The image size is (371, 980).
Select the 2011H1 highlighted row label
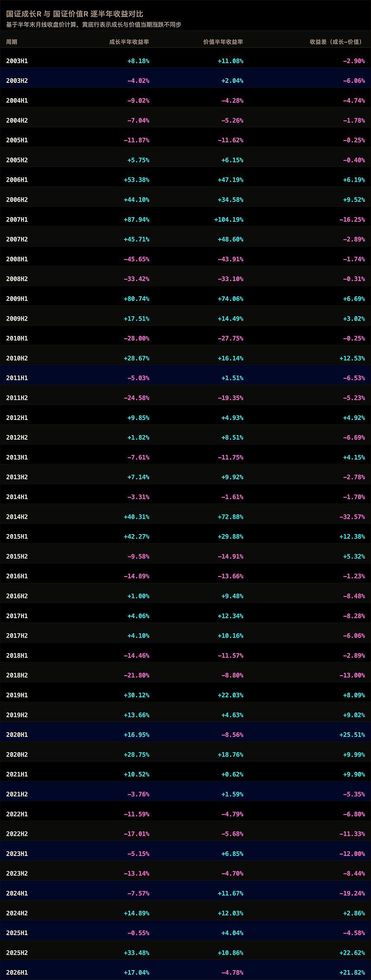pos(17,378)
